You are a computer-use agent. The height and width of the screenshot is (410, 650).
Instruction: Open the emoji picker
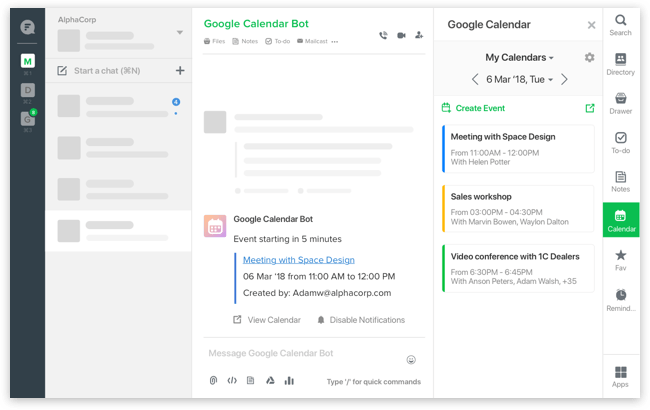[411, 360]
